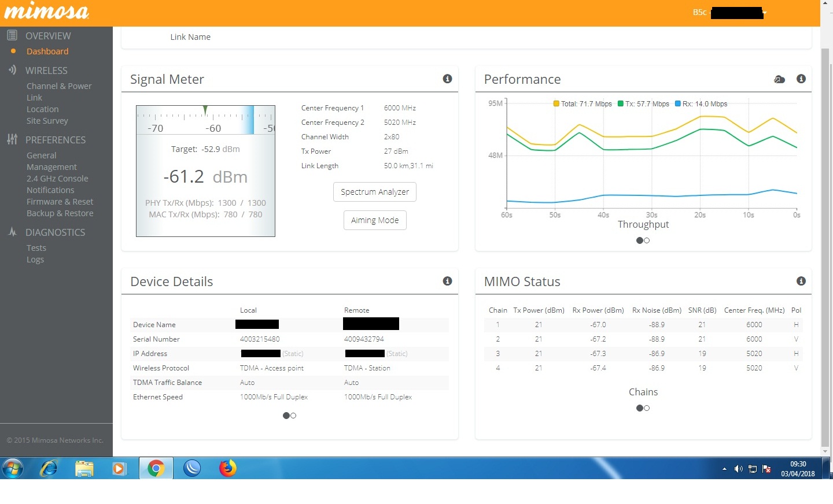
Task: Click the speedometer icon in the Performance panel
Action: click(779, 79)
